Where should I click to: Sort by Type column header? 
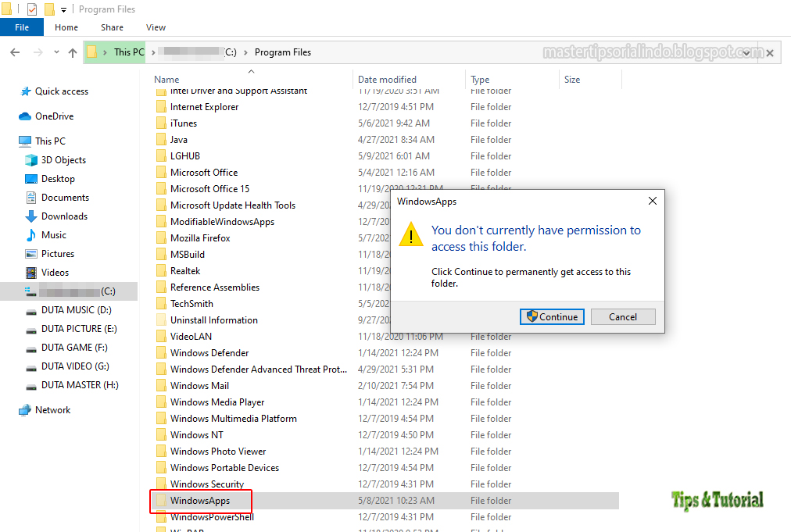(480, 79)
